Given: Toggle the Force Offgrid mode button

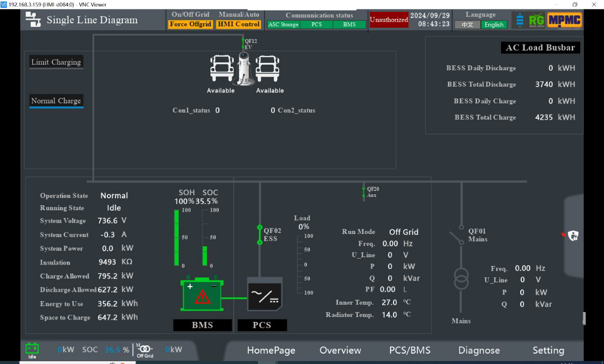Looking at the screenshot, I should [191, 24].
